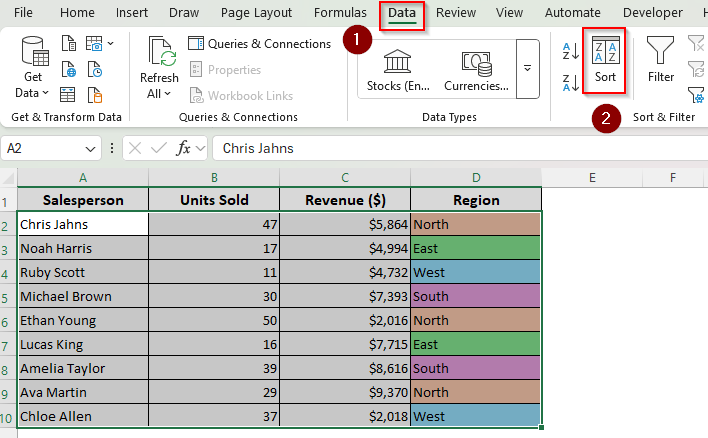
Task: Switch to the Review tab
Action: tap(456, 13)
